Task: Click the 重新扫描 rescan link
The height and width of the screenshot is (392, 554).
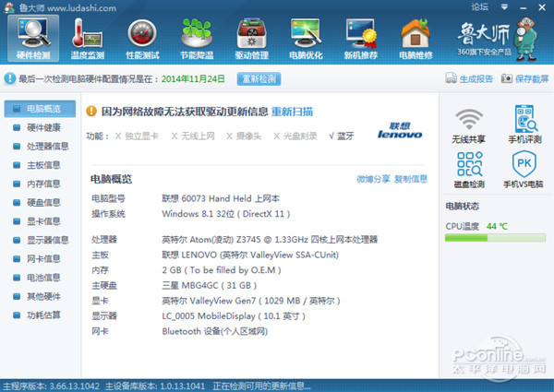Action: (x=292, y=112)
